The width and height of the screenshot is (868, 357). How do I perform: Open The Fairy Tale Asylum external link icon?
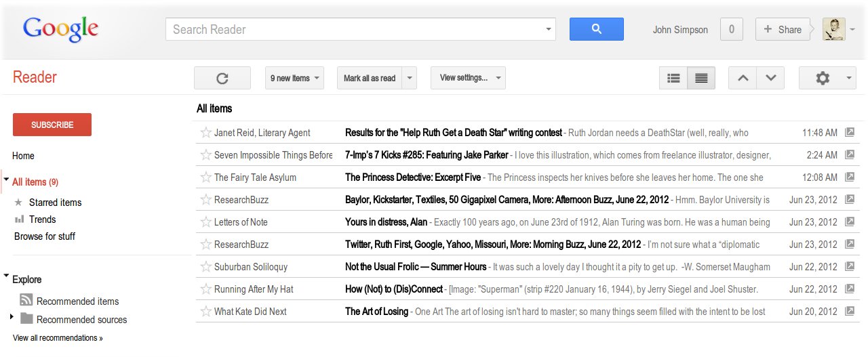click(x=850, y=177)
